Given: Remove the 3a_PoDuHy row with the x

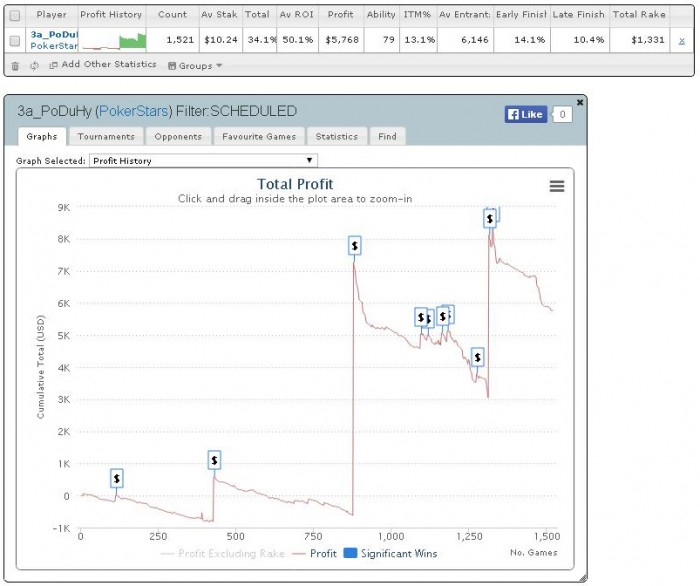Looking at the screenshot, I should (x=682, y=41).
